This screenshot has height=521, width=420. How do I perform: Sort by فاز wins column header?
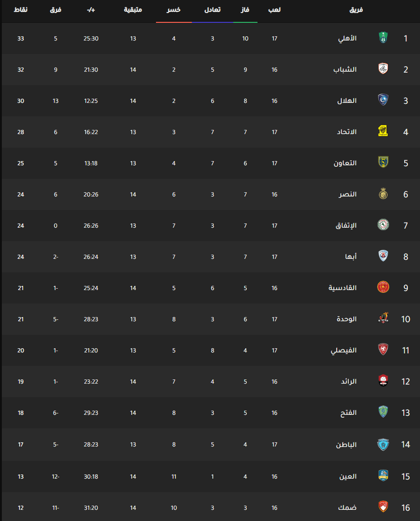click(x=245, y=10)
